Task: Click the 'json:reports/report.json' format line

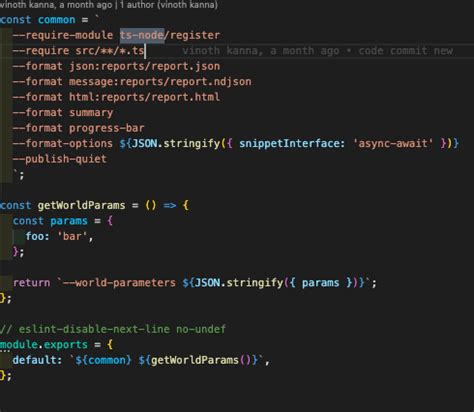Action: 116,66
